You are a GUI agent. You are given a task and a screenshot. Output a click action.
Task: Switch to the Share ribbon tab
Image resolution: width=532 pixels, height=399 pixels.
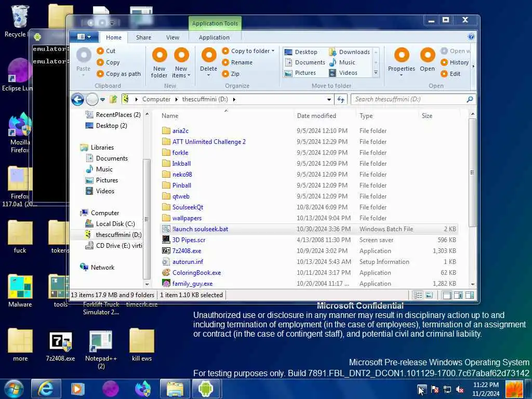(x=143, y=37)
